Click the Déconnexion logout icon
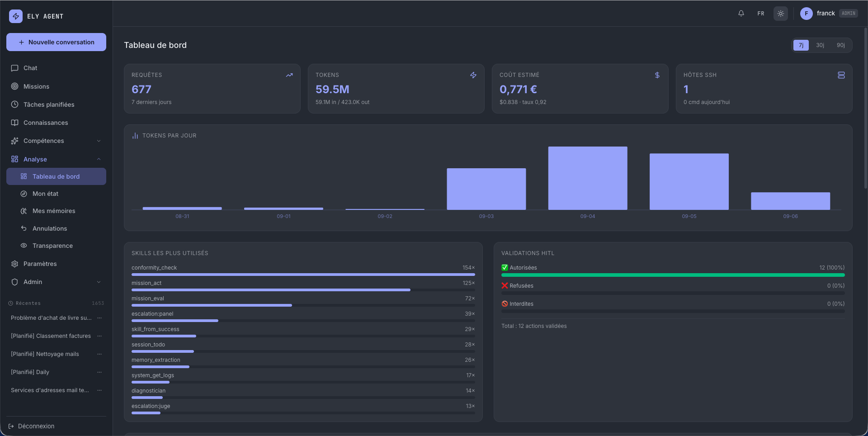 11,426
